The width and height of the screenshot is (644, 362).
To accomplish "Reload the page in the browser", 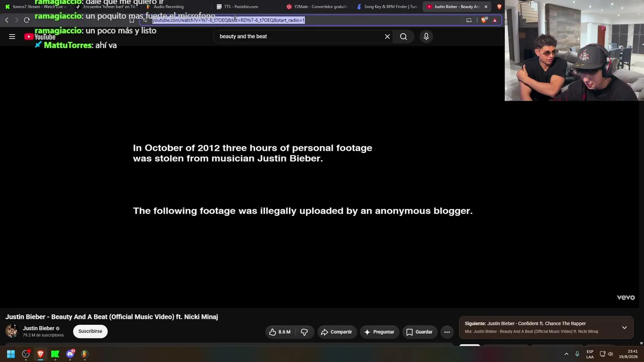I will (27, 20).
